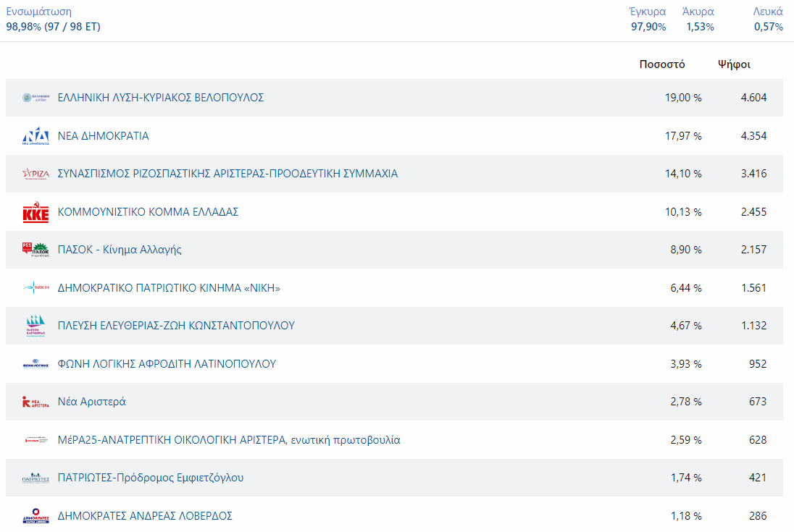Click the 2.157 votes cell
Screen dimensions: 794x532
pyautogui.click(x=753, y=250)
